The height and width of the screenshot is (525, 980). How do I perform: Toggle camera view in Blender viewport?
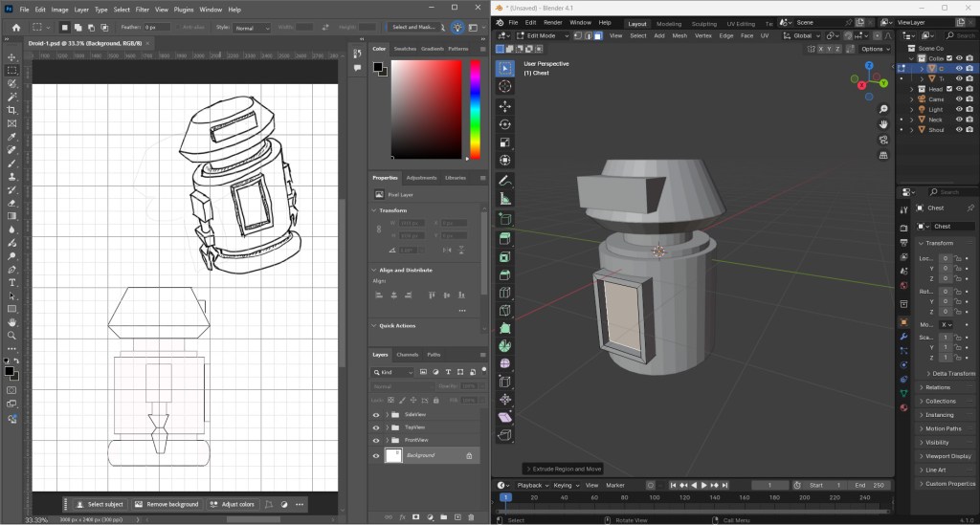tap(882, 140)
